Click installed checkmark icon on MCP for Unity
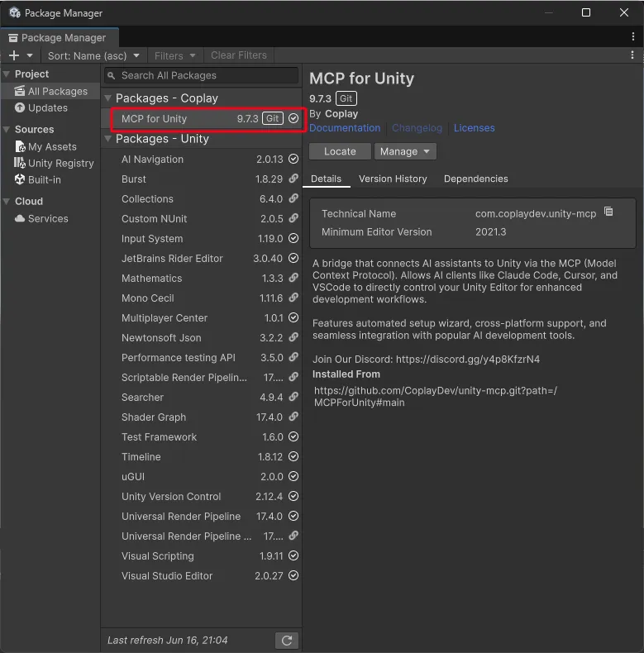Screen dimensions: 644x653 tap(293, 119)
